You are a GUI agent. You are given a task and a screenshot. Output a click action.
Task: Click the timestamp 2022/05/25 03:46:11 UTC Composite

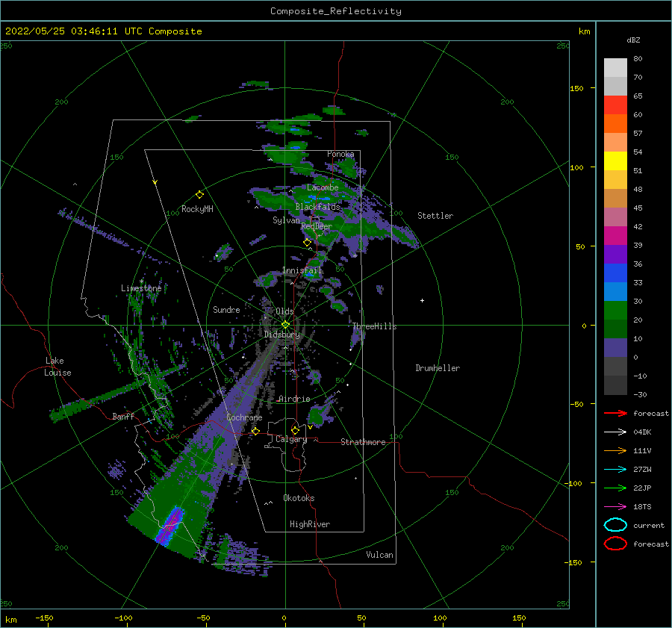[104, 31]
